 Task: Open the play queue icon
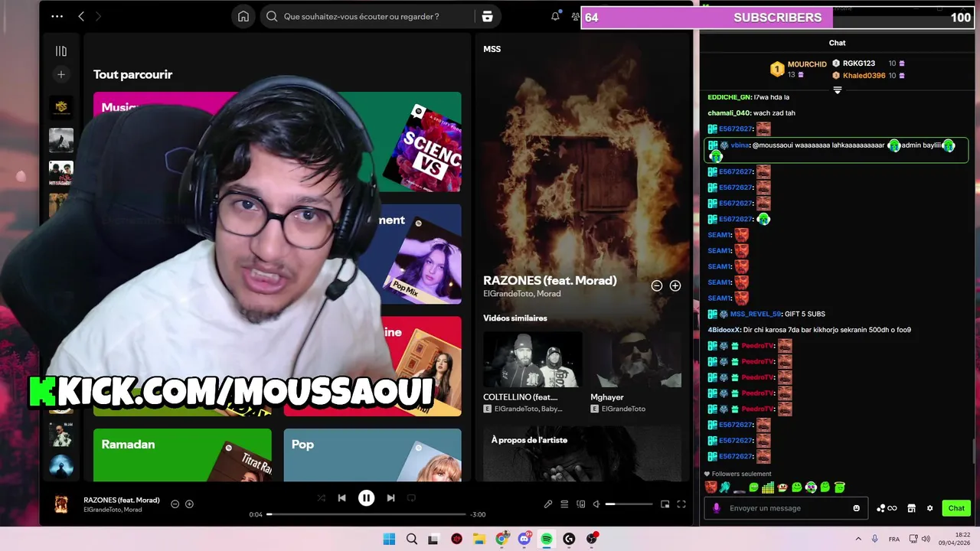click(x=564, y=504)
